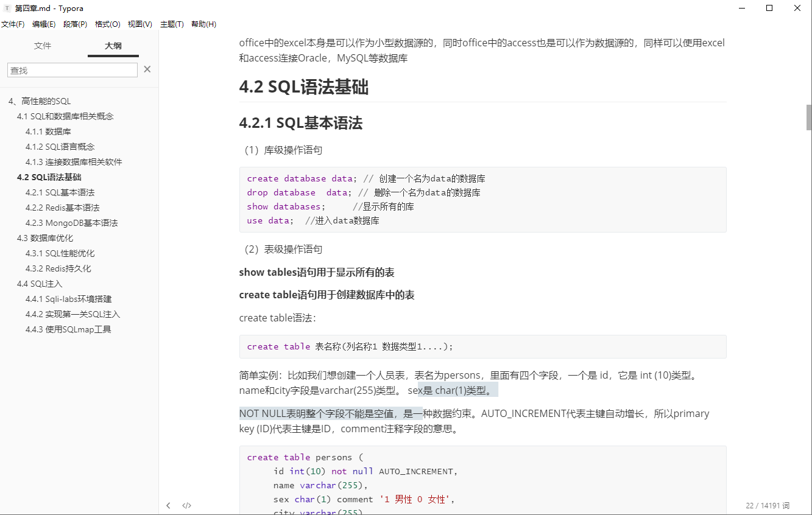Click the Typora app icon in title bar
The height and width of the screenshot is (515, 812).
pos(7,8)
